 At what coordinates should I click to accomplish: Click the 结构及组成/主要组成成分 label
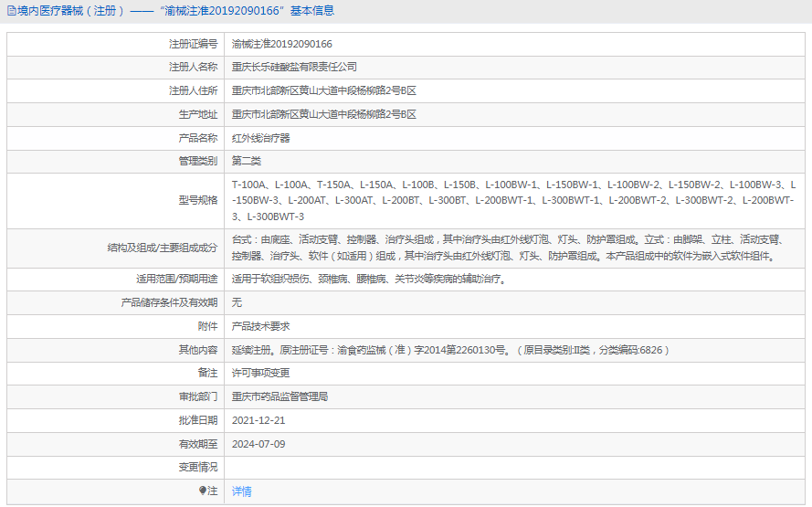(163, 248)
